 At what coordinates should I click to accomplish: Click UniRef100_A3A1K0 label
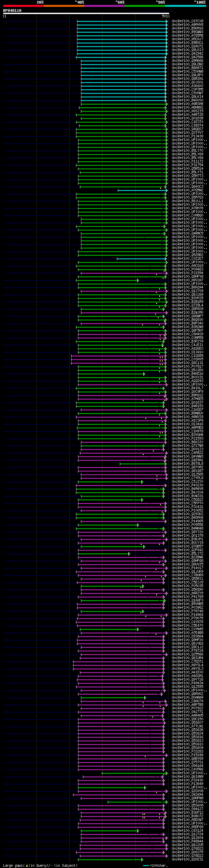coord(187,86)
